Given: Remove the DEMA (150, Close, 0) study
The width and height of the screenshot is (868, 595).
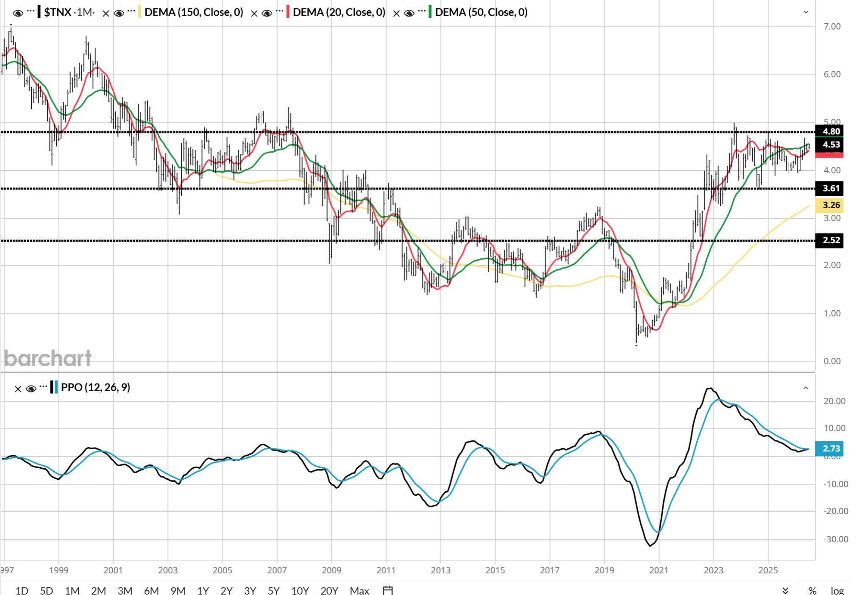Looking at the screenshot, I should 106,14.
